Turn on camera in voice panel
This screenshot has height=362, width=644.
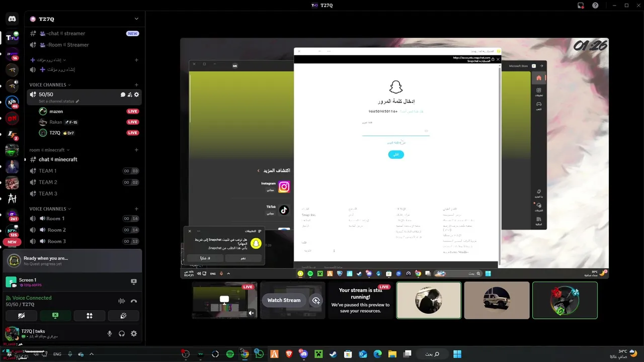[21, 316]
